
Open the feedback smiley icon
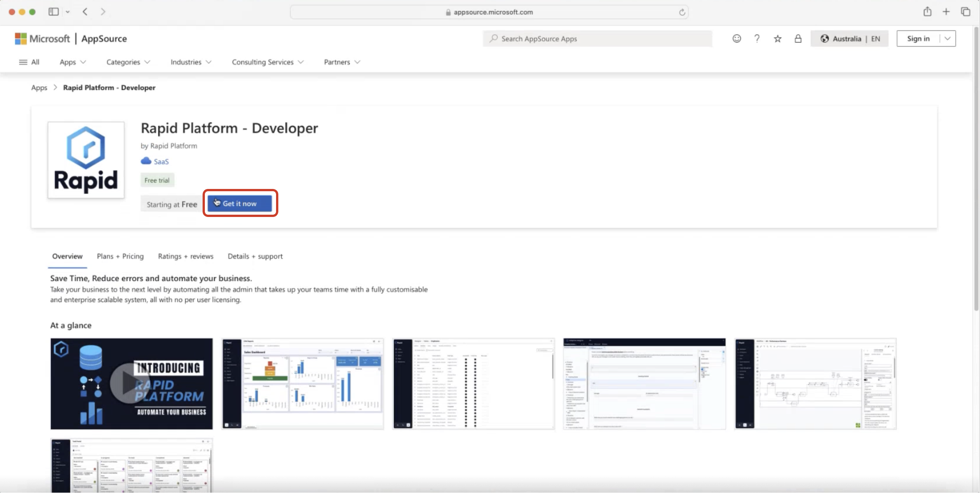(x=737, y=38)
